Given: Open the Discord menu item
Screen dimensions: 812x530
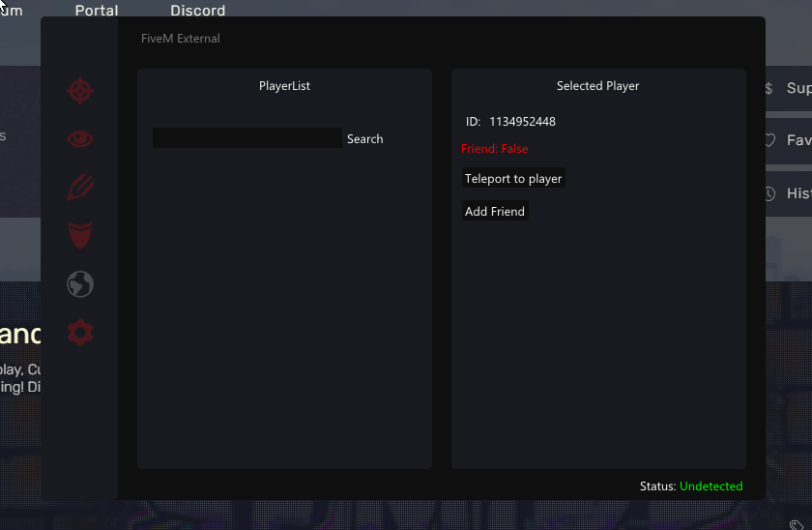Looking at the screenshot, I should pyautogui.click(x=198, y=11).
